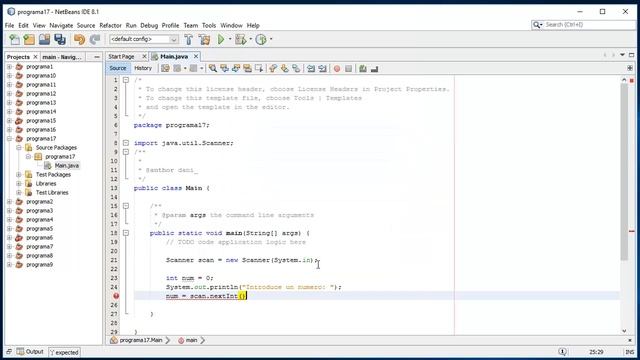Click the Output button in status bar

30,351
